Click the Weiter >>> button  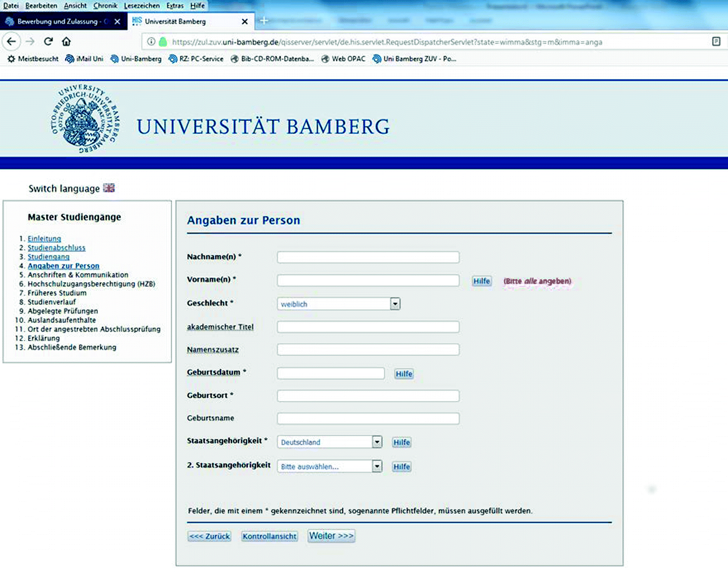331,536
